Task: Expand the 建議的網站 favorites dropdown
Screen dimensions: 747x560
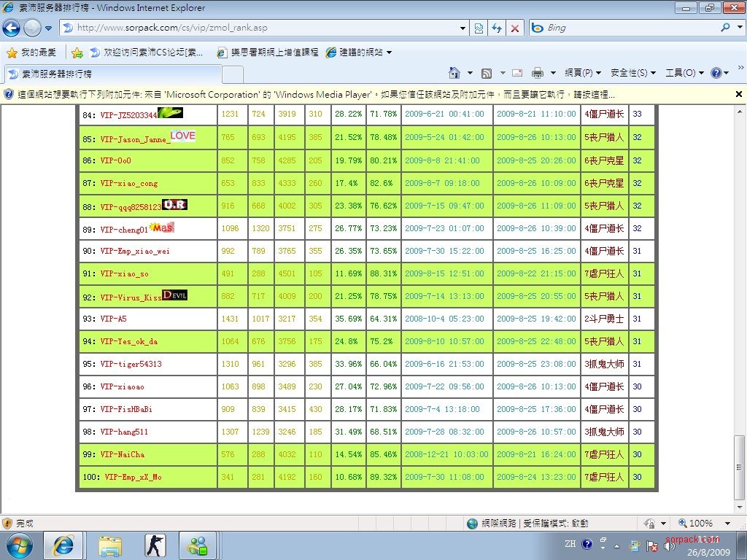Action: pyautogui.click(x=390, y=52)
